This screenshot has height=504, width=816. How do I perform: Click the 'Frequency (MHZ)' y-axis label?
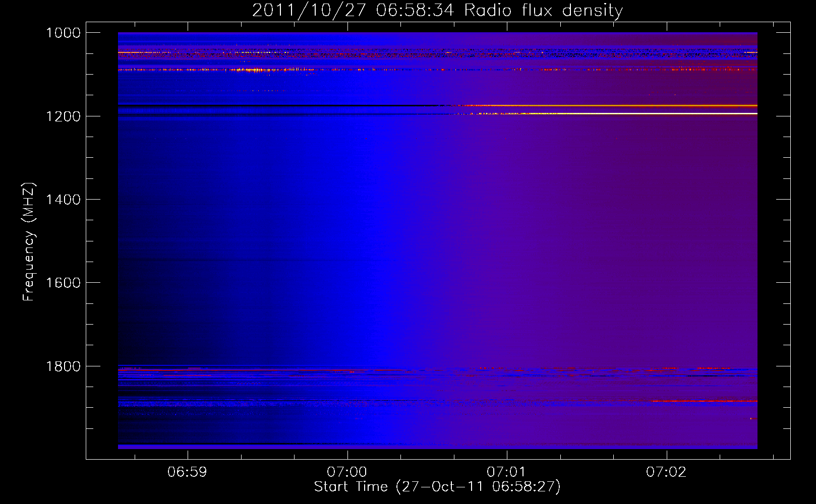point(29,242)
